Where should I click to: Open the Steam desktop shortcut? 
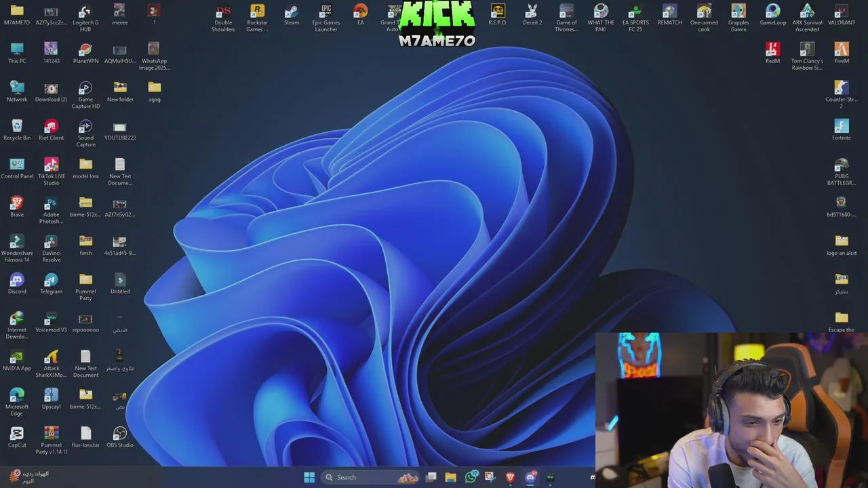click(x=292, y=16)
